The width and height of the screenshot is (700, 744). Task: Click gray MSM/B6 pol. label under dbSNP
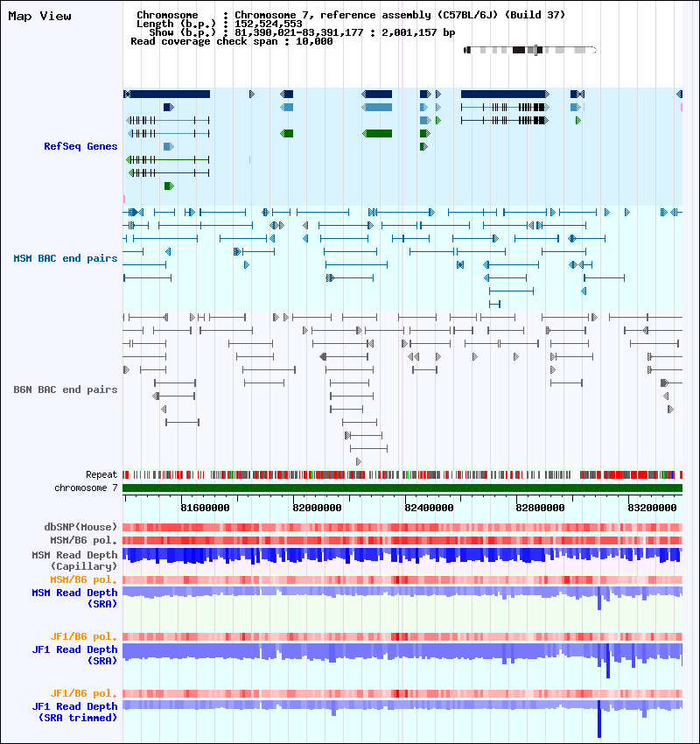(83, 540)
